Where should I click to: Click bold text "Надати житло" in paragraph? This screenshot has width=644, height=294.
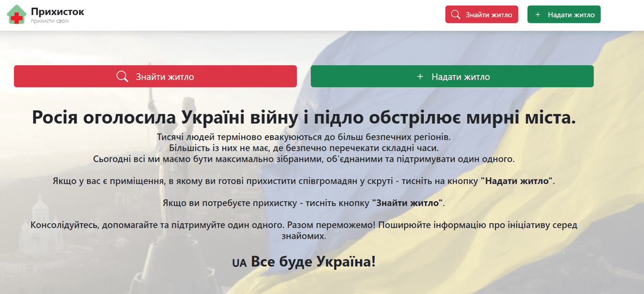[516, 181]
